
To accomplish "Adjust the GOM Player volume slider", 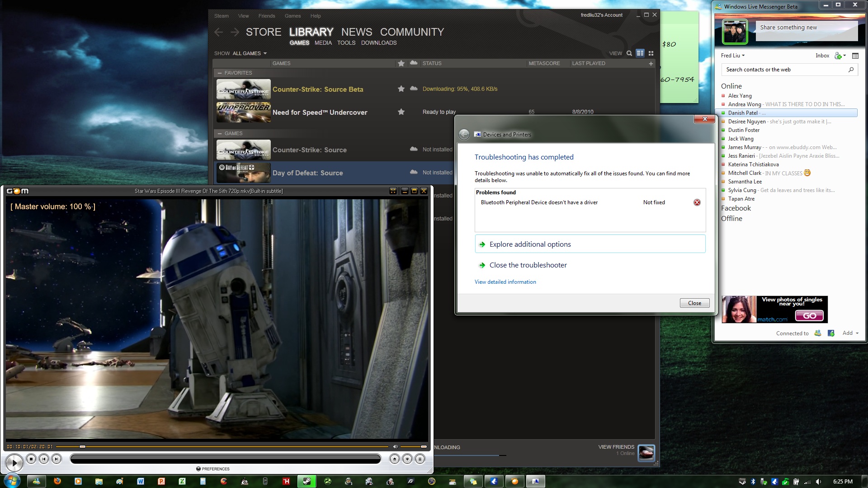I will tap(414, 446).
